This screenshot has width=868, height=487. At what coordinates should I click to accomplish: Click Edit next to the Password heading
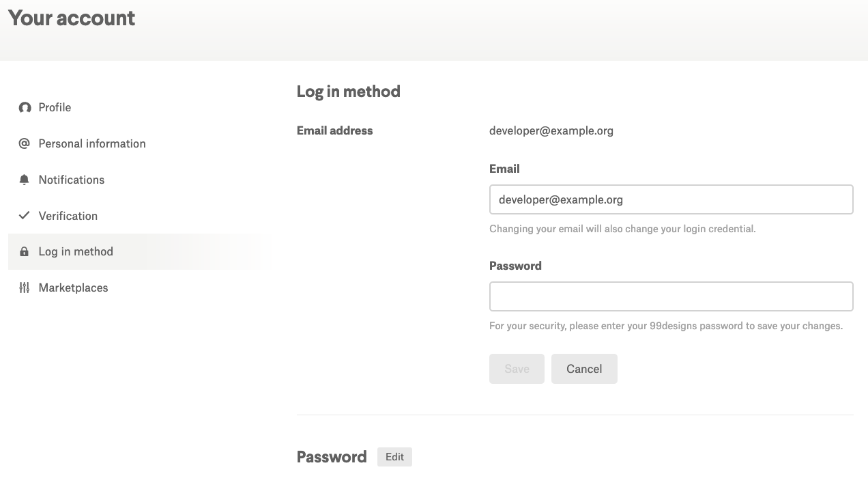394,457
